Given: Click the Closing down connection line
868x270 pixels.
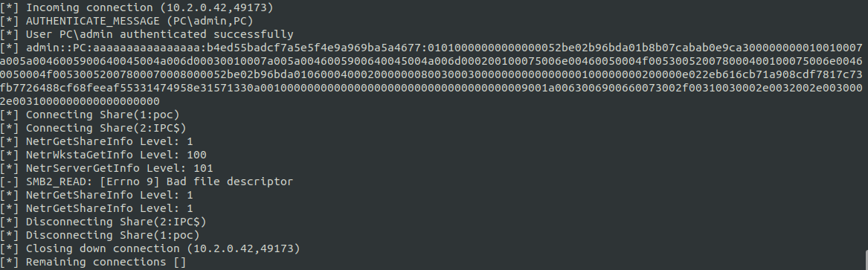Looking at the screenshot, I should 150,248.
